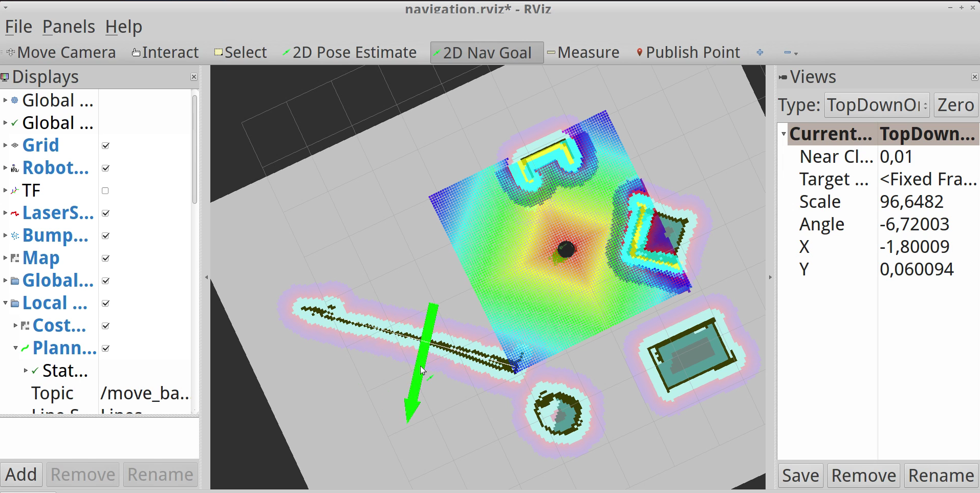
Task: Click the Displays panel vertical scrollbar
Action: [194, 148]
